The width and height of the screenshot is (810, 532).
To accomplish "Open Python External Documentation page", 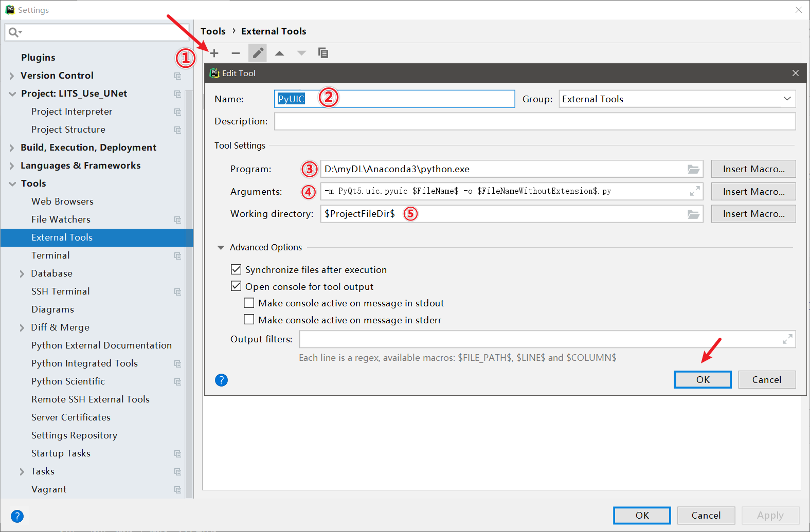I will pyautogui.click(x=101, y=345).
